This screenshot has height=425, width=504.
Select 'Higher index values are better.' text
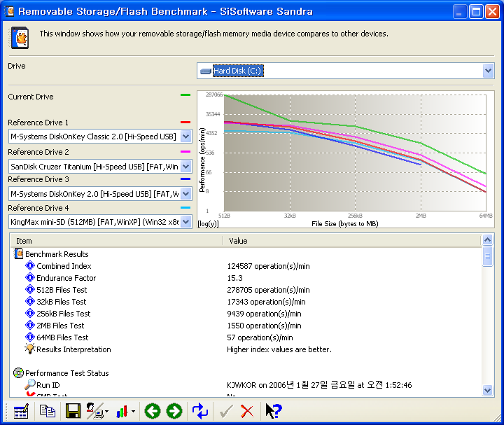click(x=279, y=349)
